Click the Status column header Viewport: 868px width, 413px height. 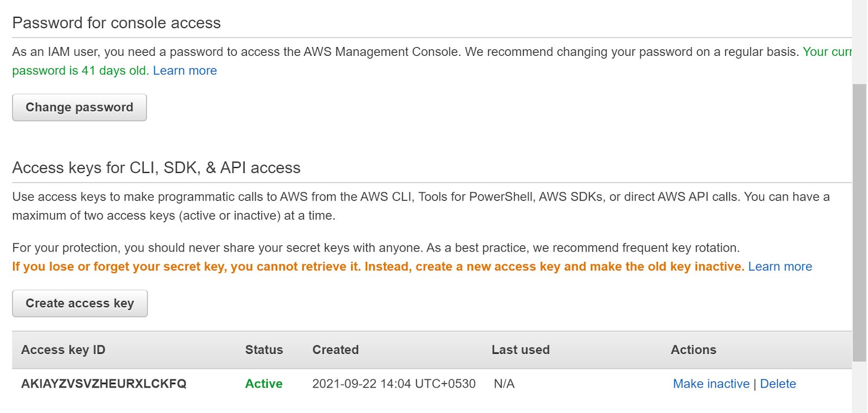point(264,350)
